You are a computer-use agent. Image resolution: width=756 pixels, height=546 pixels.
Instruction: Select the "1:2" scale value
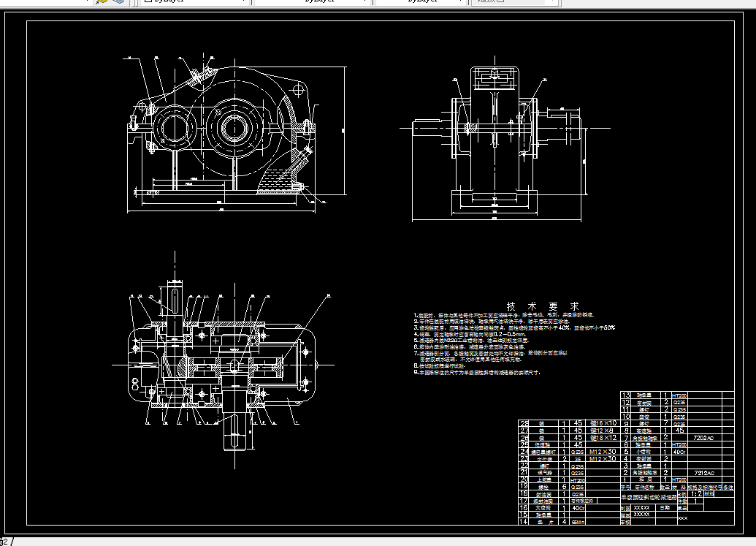697,494
